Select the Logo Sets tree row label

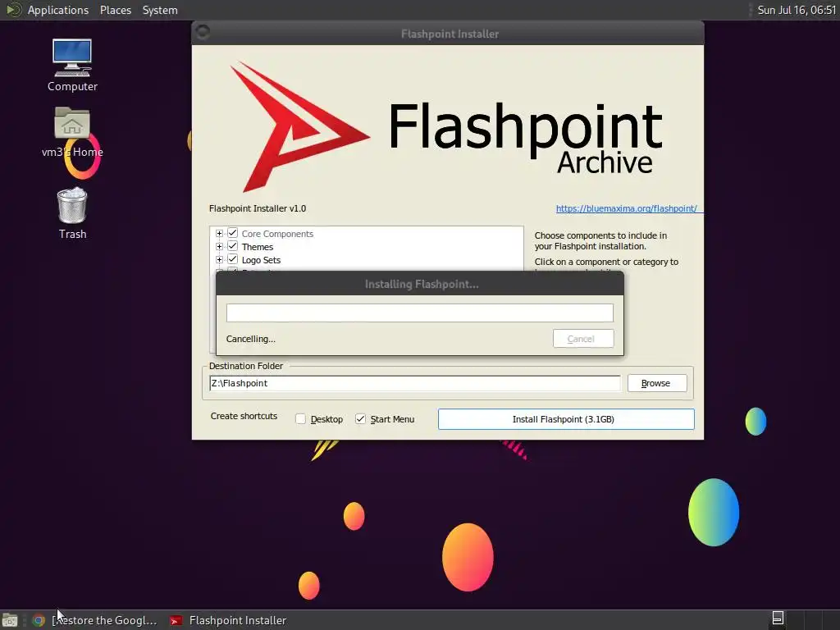click(261, 260)
